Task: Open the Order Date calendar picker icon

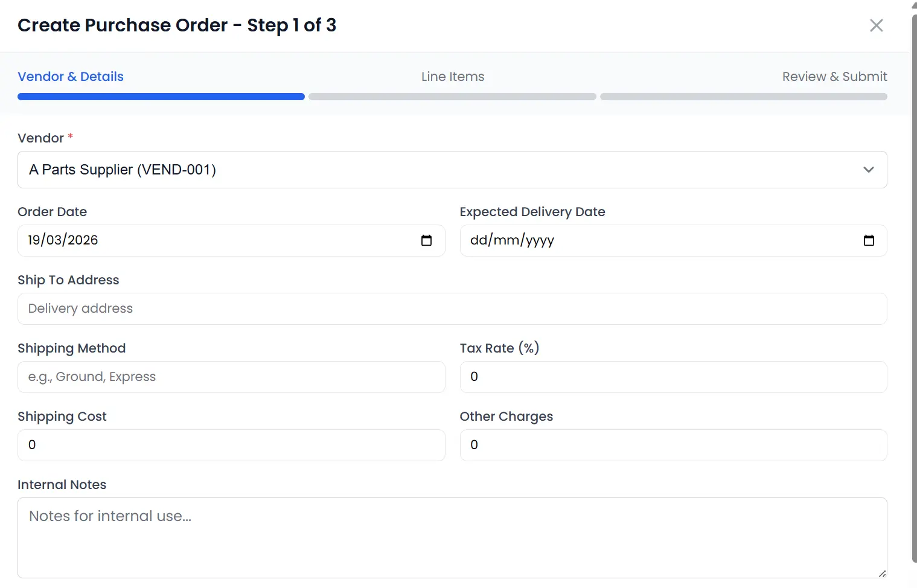Action: pyautogui.click(x=426, y=240)
